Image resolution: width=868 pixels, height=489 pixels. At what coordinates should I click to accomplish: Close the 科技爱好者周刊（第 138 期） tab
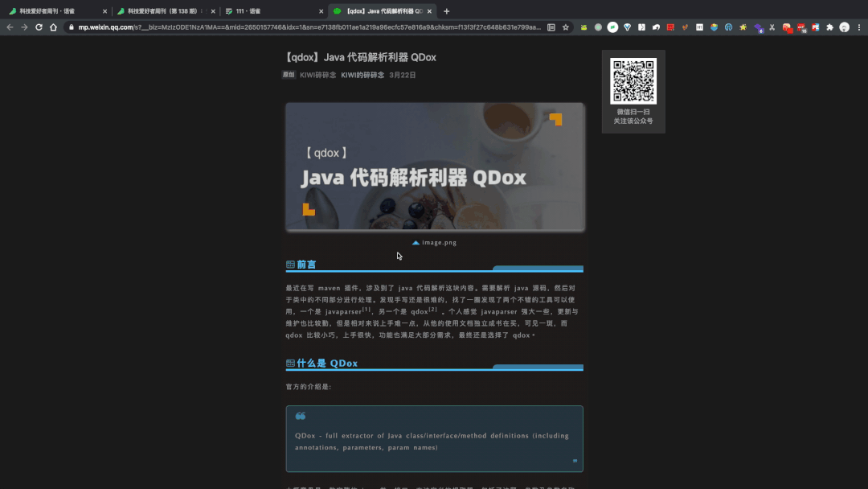click(213, 11)
